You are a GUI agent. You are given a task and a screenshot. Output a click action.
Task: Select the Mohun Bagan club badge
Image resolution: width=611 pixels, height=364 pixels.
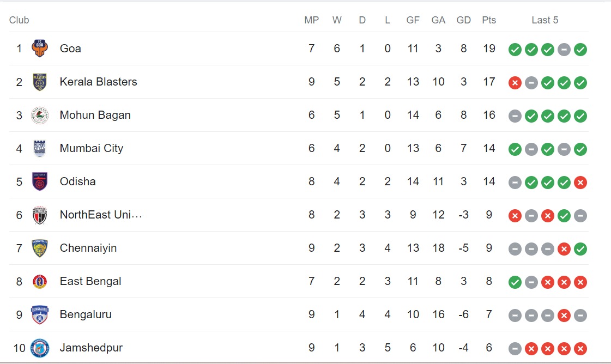pos(40,115)
